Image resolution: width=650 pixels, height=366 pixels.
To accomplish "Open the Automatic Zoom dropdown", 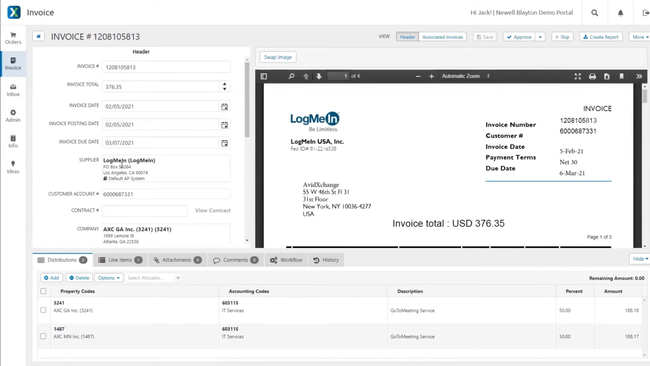I will pyautogui.click(x=466, y=76).
